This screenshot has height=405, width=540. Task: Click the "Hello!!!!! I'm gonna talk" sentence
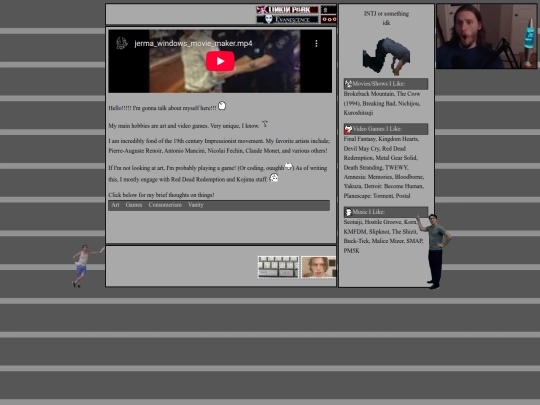162,108
